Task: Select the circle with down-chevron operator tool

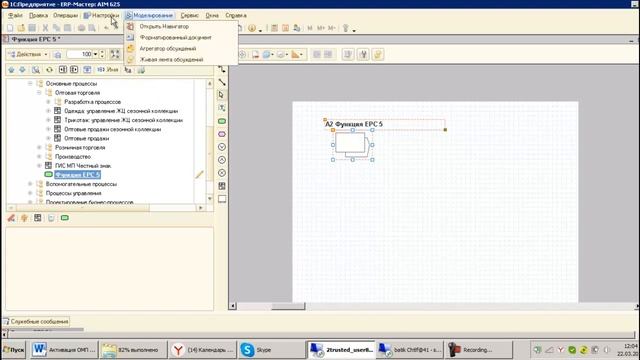Action: click(x=222, y=147)
